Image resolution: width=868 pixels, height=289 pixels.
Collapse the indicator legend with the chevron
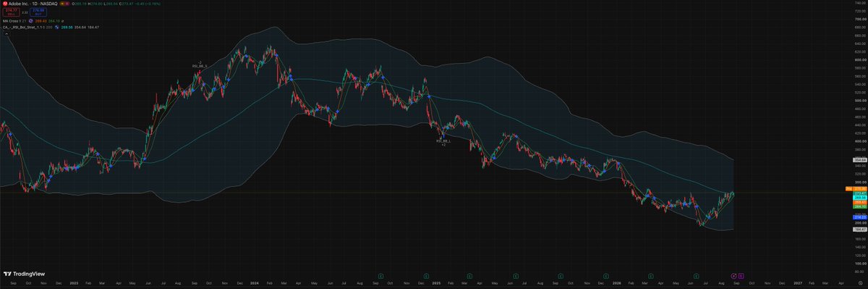(7, 34)
